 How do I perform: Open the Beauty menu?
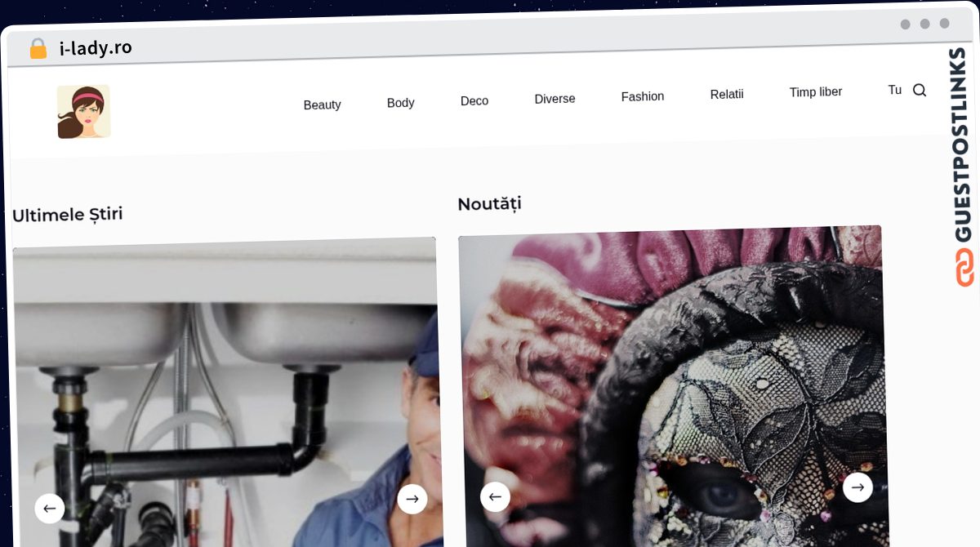coord(322,105)
